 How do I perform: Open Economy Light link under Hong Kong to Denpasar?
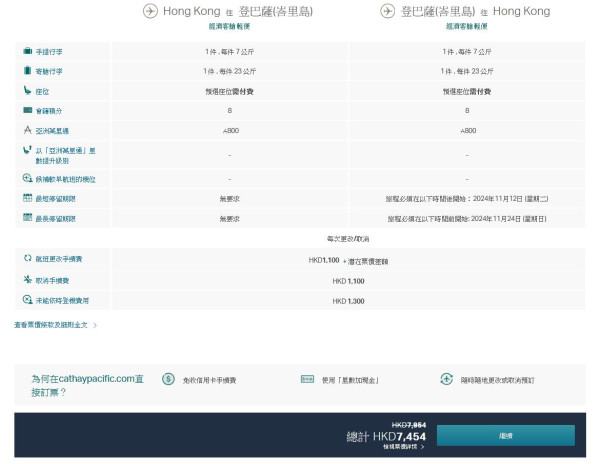pyautogui.click(x=230, y=26)
